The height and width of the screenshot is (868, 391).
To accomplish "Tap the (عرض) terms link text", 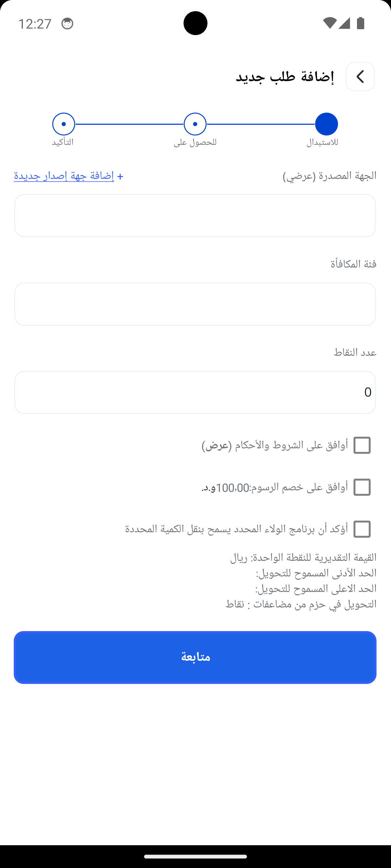I will coord(216,446).
